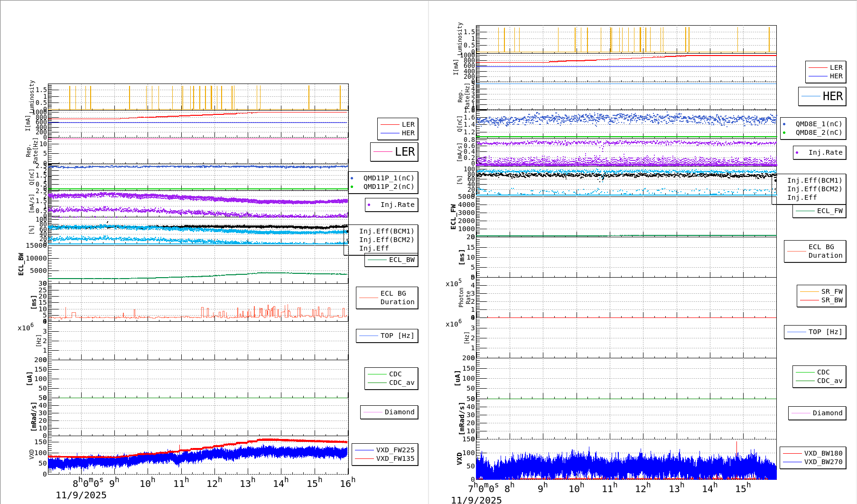Click the VXD_FW225 legend entry
The width and height of the screenshot is (857, 504).
coord(394,450)
